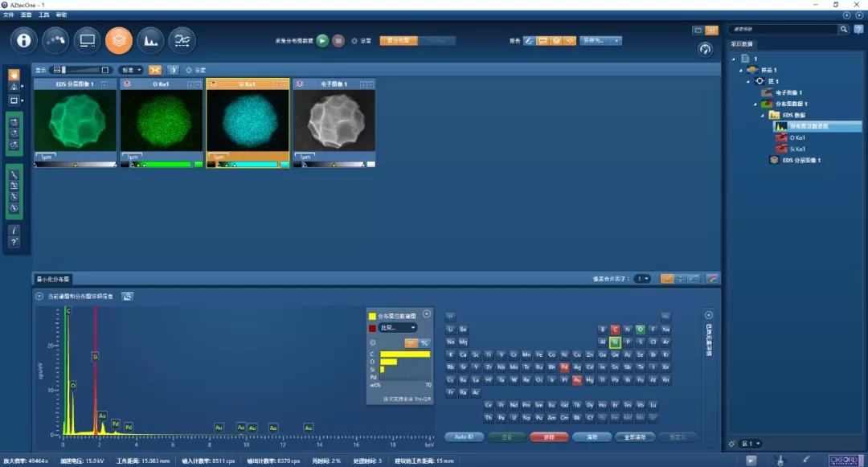Select the project data tab
Image resolution: width=868 pixels, height=467 pixels.
coord(742,43)
